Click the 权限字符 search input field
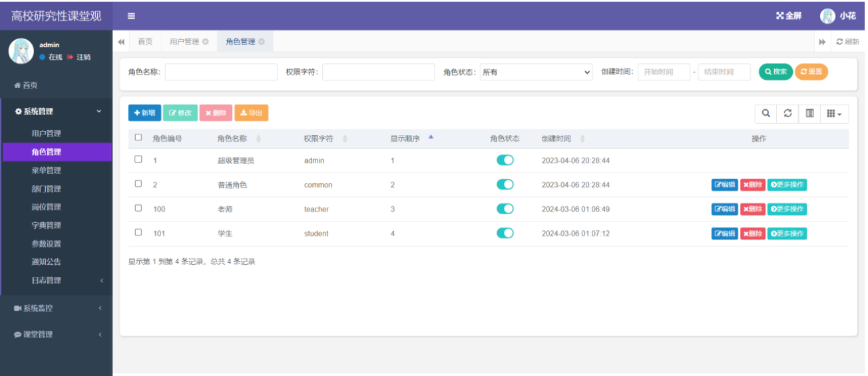This screenshot has height=376, width=868. [x=378, y=72]
